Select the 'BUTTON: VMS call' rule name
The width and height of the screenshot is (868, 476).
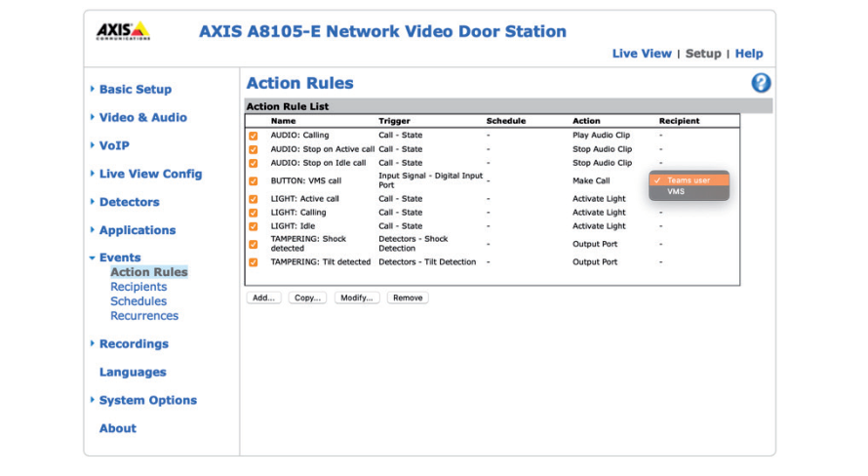coord(305,181)
